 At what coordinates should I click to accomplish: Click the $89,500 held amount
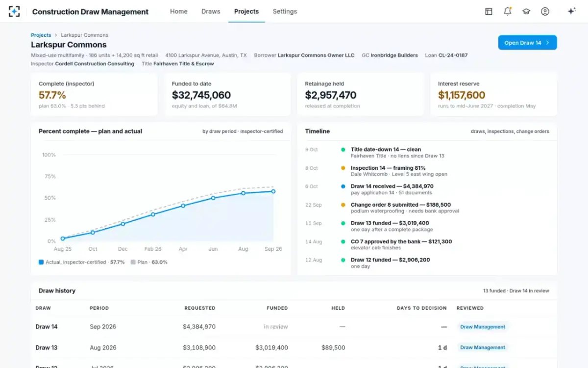pos(333,347)
